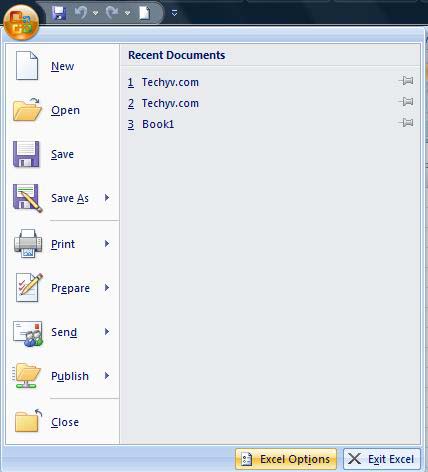
Task: Pin the second Techyv.com recent document
Action: click(x=406, y=101)
